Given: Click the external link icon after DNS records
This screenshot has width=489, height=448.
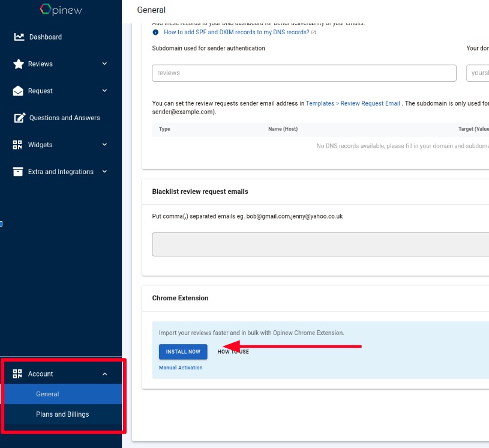Looking at the screenshot, I should pyautogui.click(x=313, y=32).
